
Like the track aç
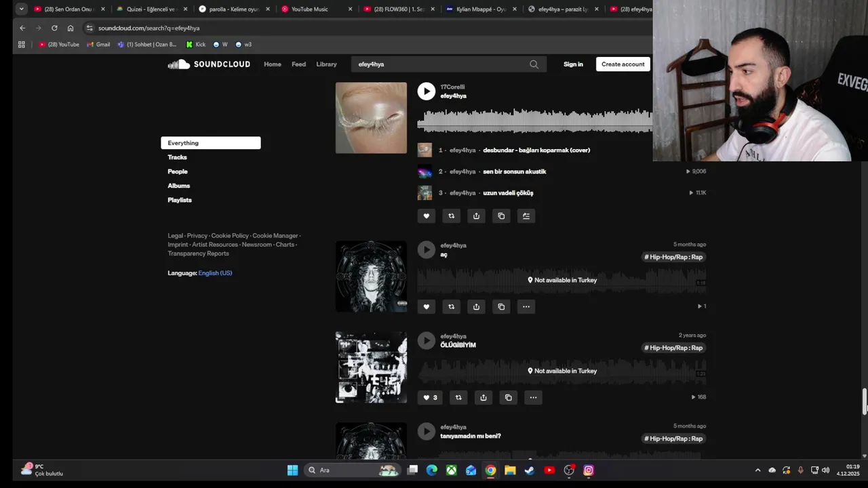tap(426, 307)
